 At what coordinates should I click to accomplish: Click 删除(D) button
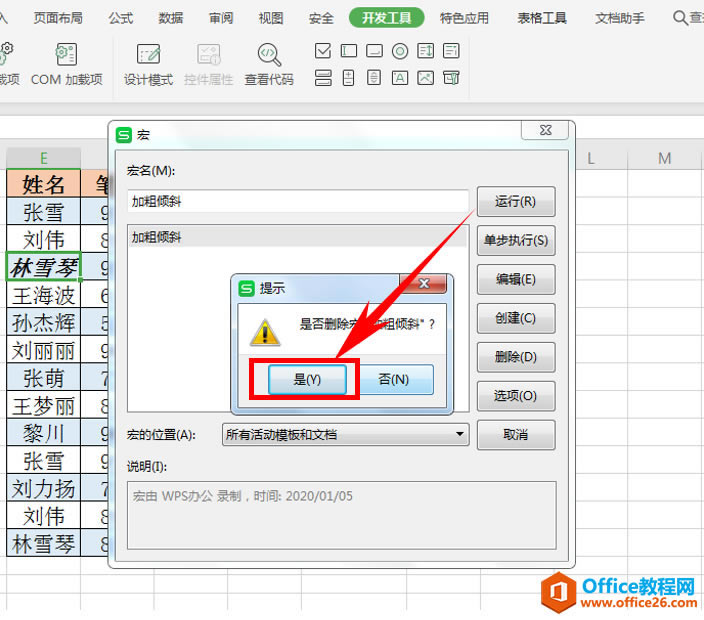(515, 357)
